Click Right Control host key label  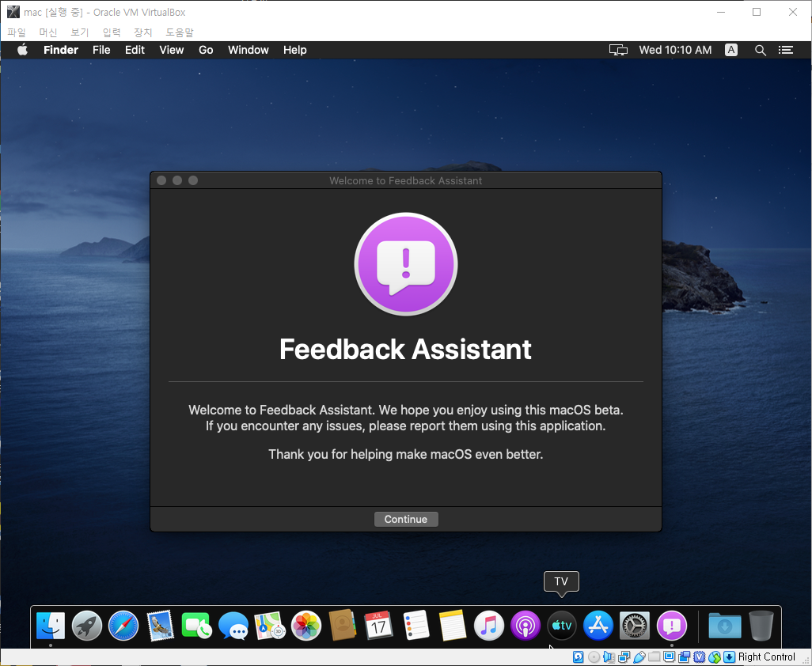tap(766, 657)
